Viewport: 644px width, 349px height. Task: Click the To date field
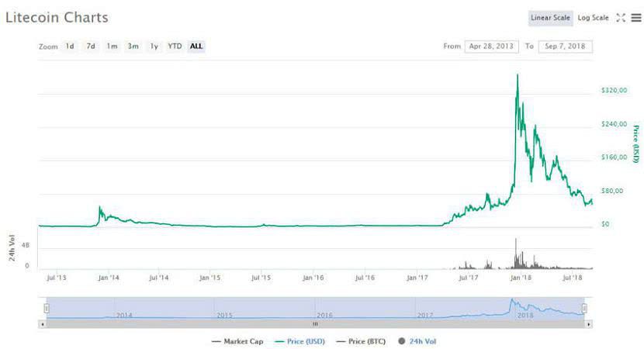pos(565,47)
